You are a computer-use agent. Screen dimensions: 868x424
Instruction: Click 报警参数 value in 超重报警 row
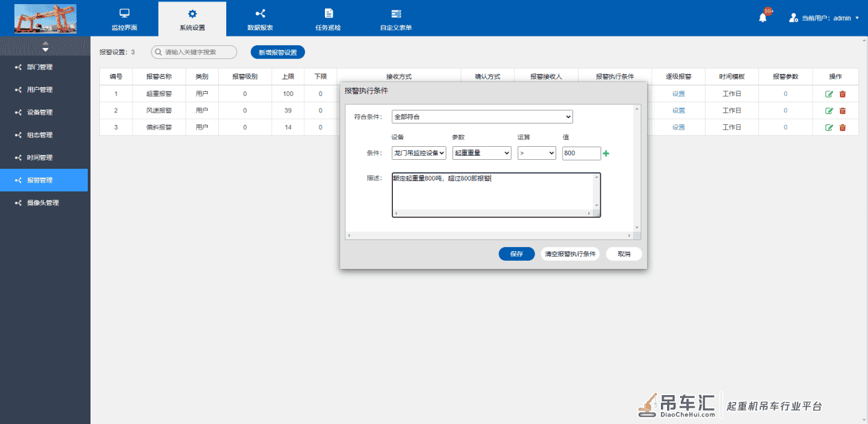(x=786, y=94)
